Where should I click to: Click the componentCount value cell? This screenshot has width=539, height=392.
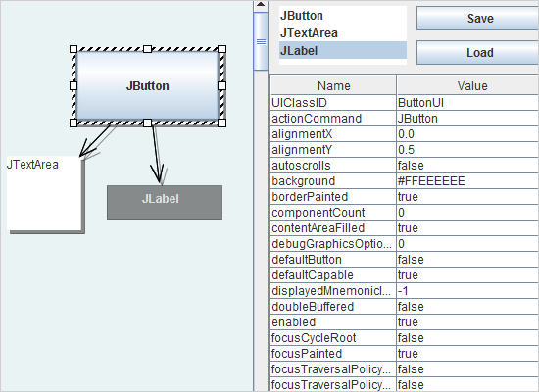click(x=467, y=213)
